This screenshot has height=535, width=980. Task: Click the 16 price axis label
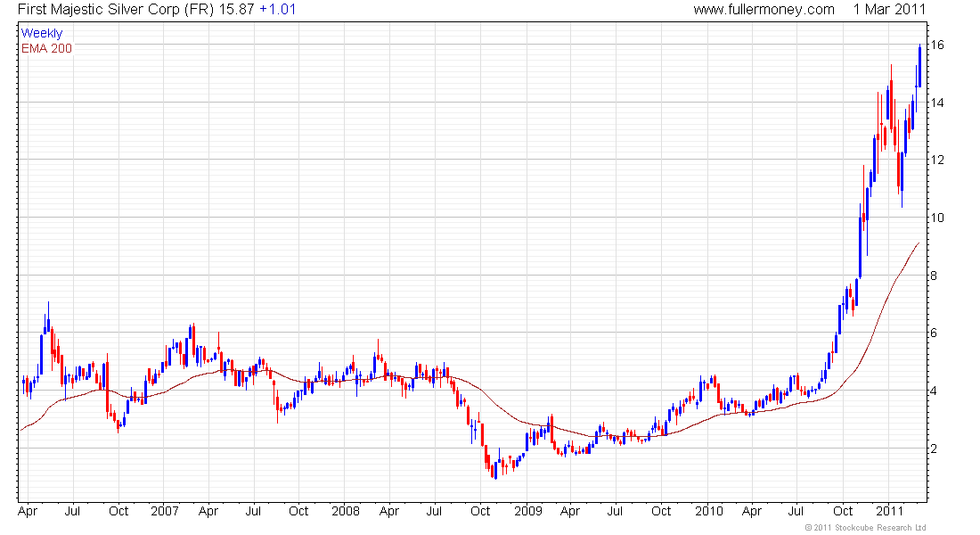tap(937, 45)
